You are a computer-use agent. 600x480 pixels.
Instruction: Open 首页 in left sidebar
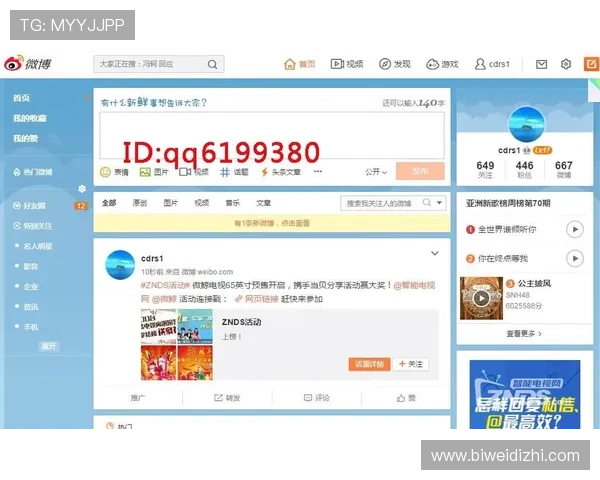21,98
